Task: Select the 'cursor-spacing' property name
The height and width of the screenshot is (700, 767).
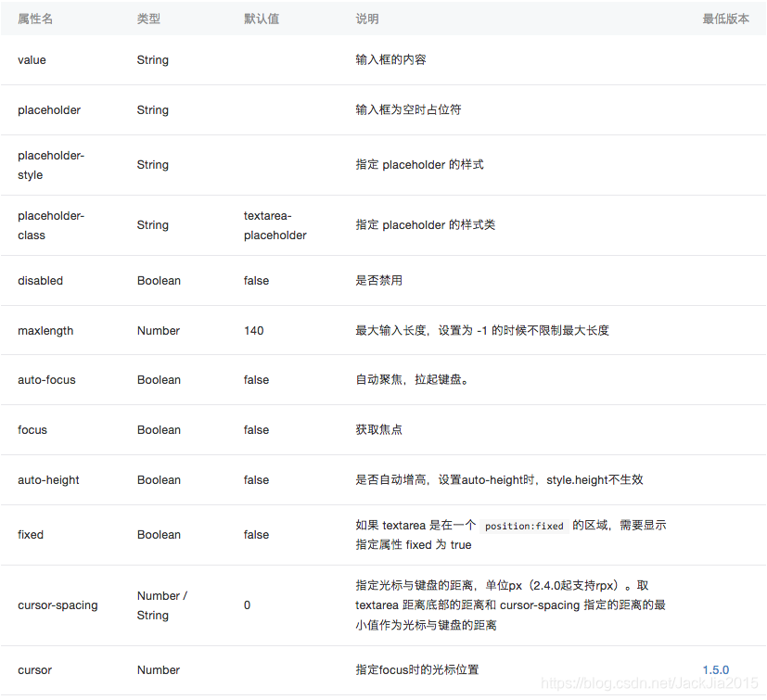Action: click(58, 605)
